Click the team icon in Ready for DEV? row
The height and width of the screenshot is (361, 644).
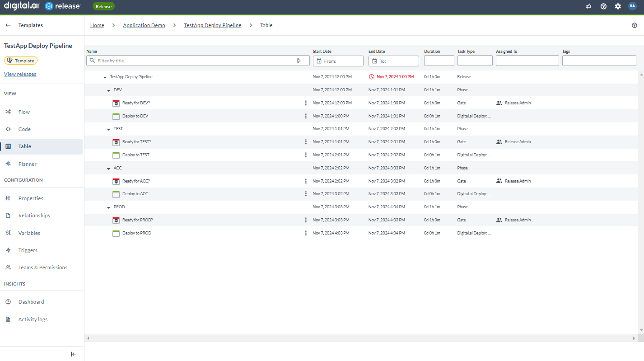coord(499,103)
